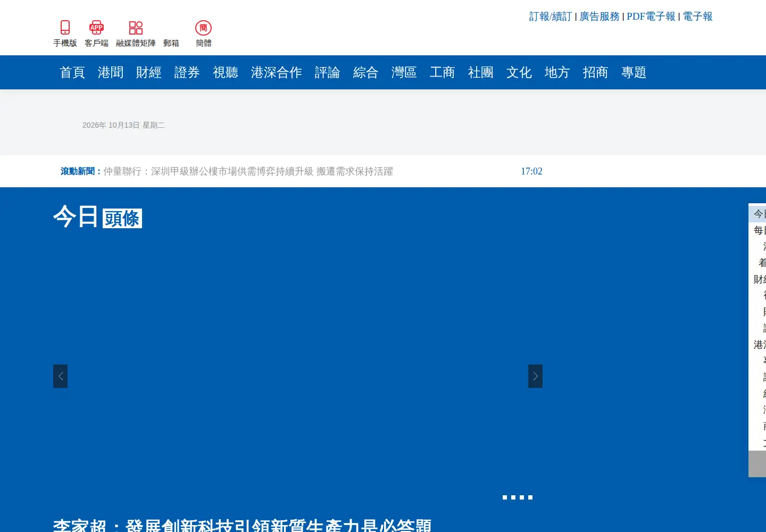Open PDF電子報 link
The image size is (766, 532).
[x=651, y=16]
